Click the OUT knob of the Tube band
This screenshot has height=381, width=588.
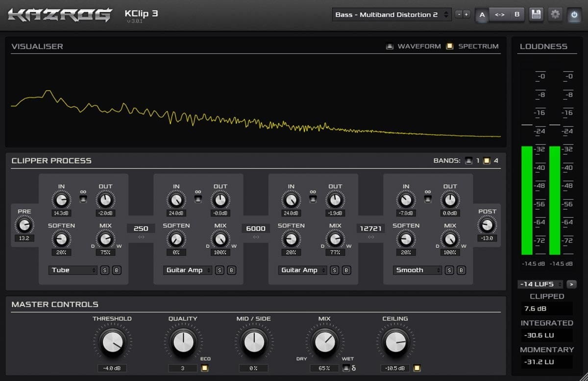tap(105, 200)
